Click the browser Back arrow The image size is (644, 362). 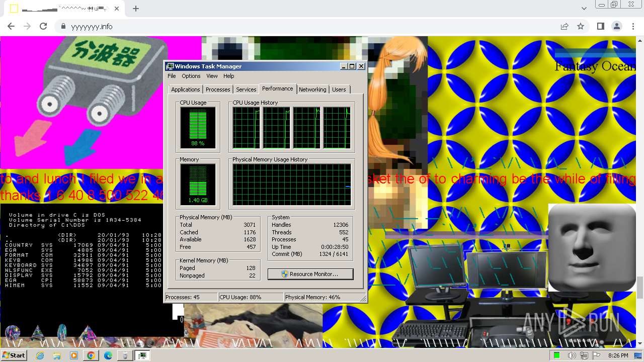11,27
